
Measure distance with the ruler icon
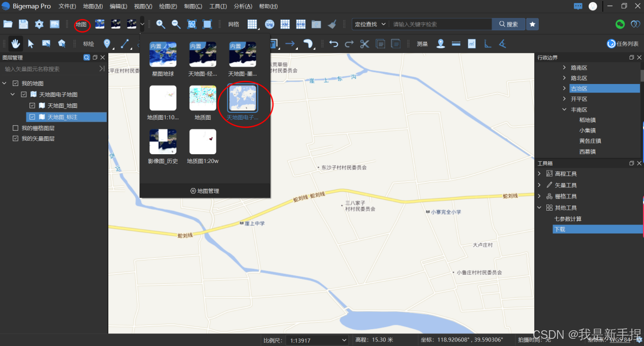456,43
